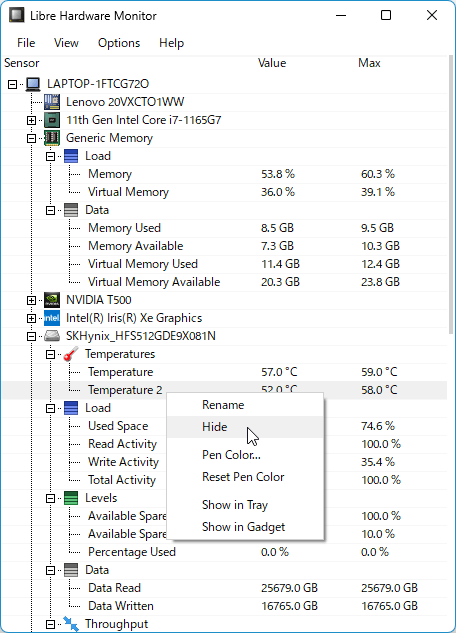
Task: Open the Help menu
Action: click(172, 43)
